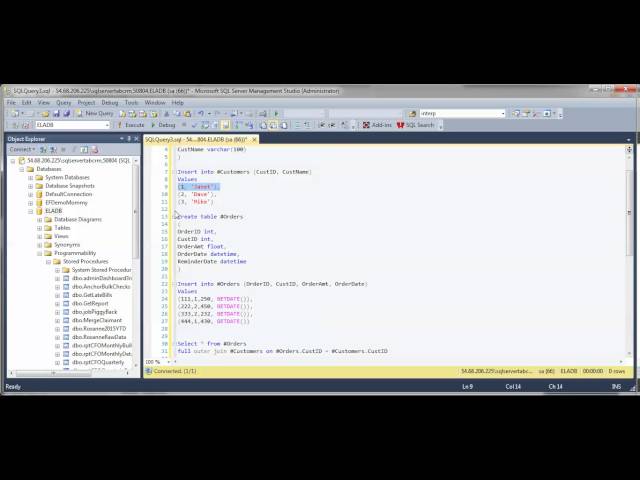Select dbo.GetReport stored procedure

pyautogui.click(x=90, y=303)
